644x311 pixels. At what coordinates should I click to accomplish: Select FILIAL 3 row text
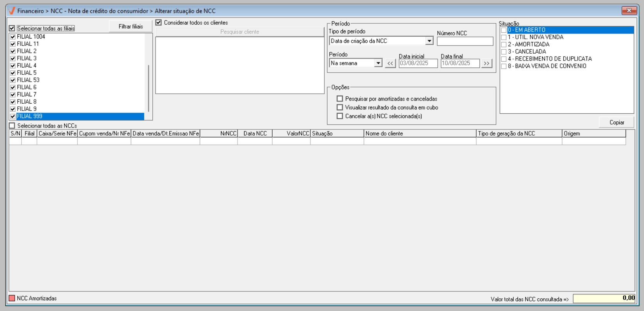27,58
